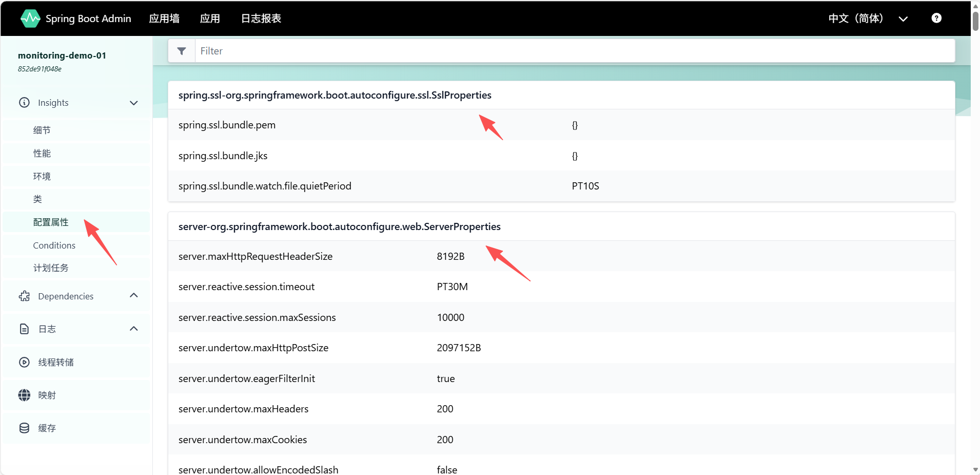The width and height of the screenshot is (980, 475).
Task: Click the PT10S value
Action: 585,186
